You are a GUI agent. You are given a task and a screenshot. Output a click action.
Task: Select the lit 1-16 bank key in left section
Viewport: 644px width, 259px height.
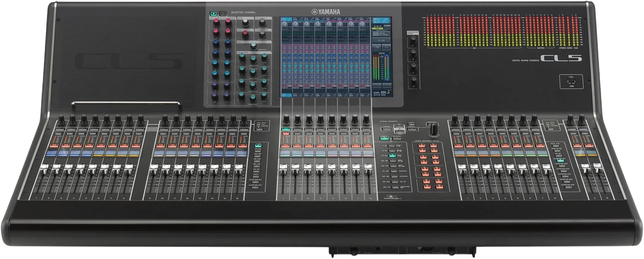click(258, 145)
